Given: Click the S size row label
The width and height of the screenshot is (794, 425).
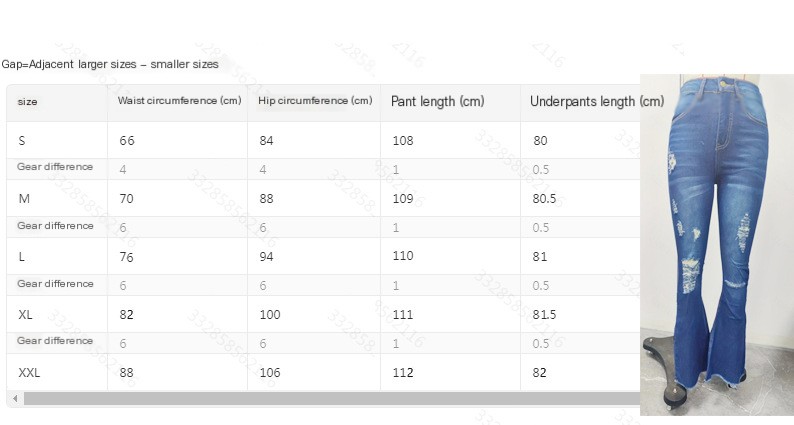Looking at the screenshot, I should (x=22, y=141).
